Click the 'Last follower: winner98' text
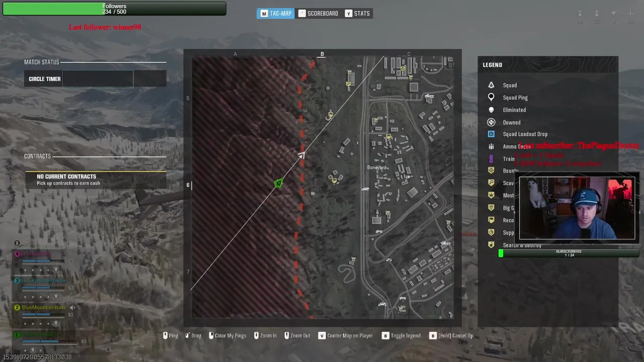Image resolution: width=644 pixels, height=362 pixels. [105, 27]
